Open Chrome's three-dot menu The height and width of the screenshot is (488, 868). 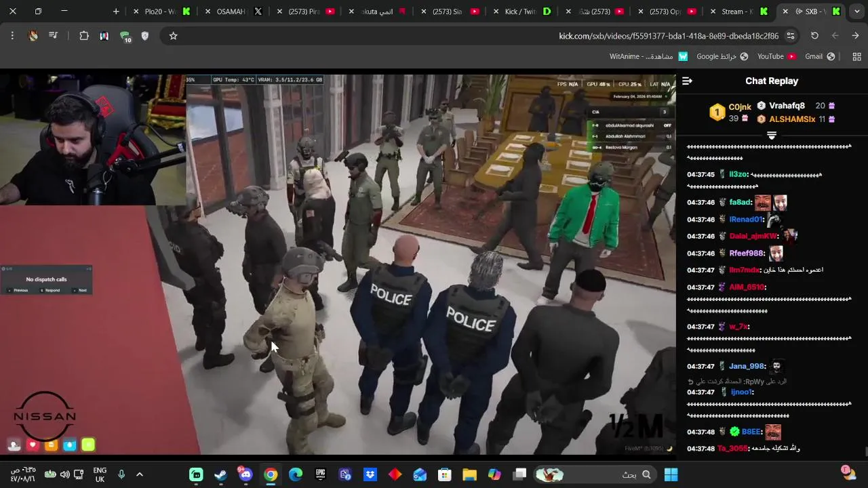tap(12, 36)
